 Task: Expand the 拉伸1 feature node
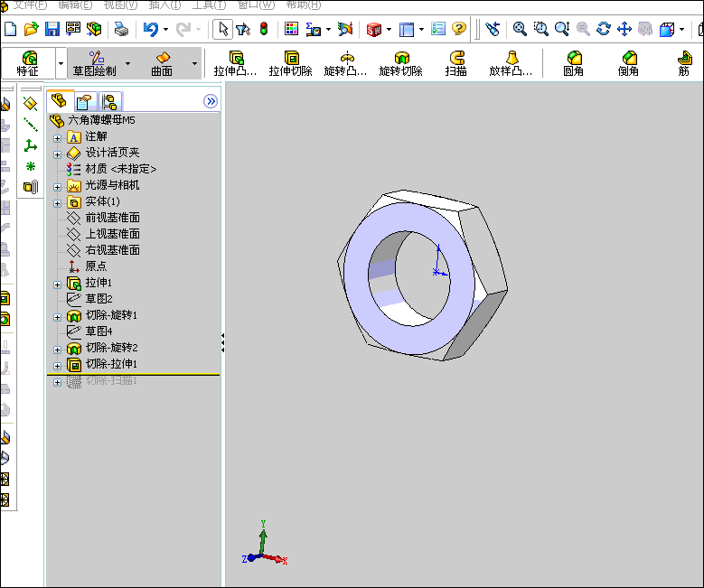(x=58, y=285)
